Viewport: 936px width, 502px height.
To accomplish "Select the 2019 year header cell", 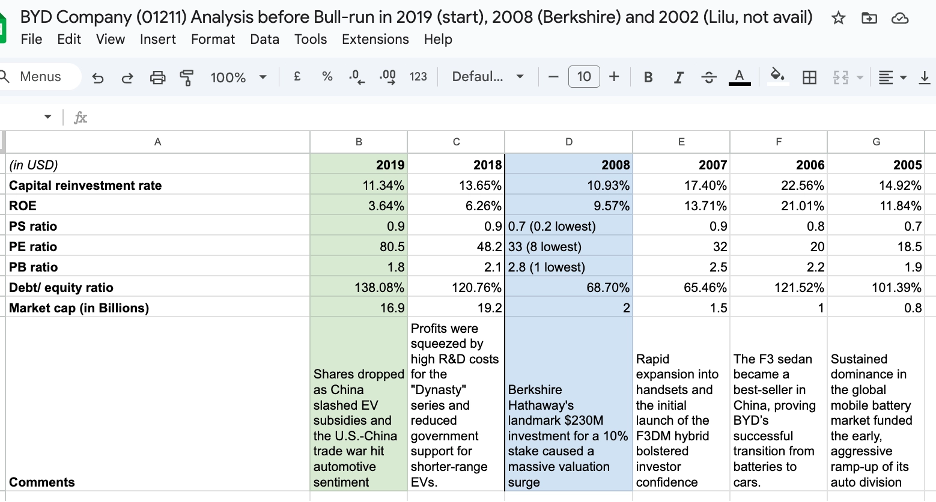I will [359, 164].
